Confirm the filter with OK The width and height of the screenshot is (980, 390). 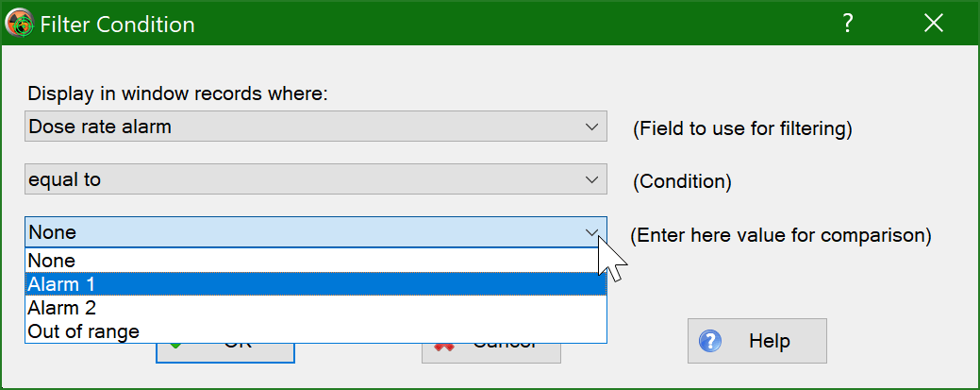point(225,352)
